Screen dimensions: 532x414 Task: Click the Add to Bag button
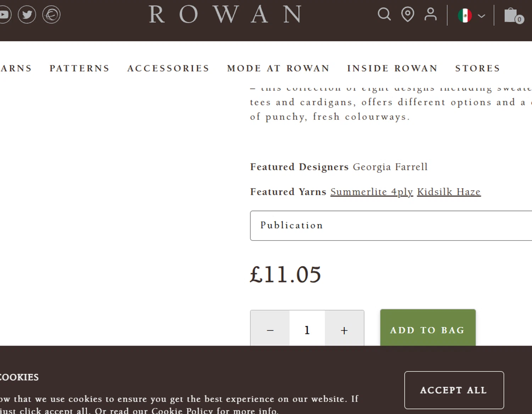(428, 328)
